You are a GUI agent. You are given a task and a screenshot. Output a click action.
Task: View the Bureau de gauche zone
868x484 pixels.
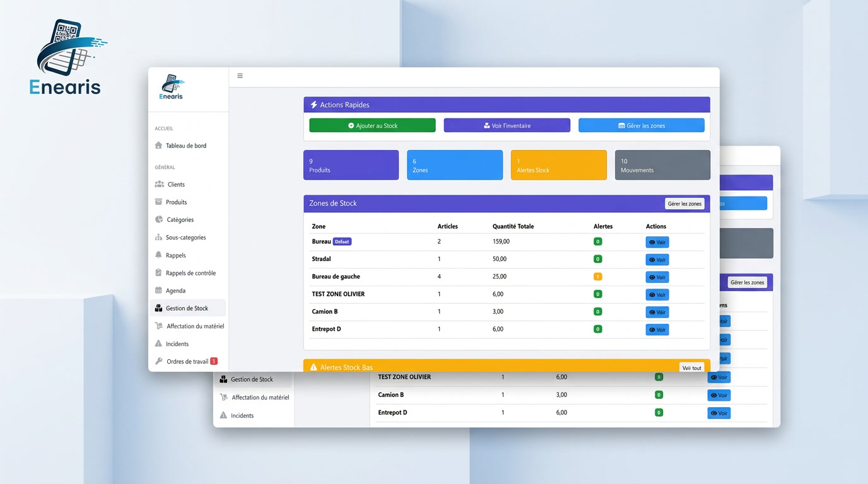pyautogui.click(x=657, y=277)
